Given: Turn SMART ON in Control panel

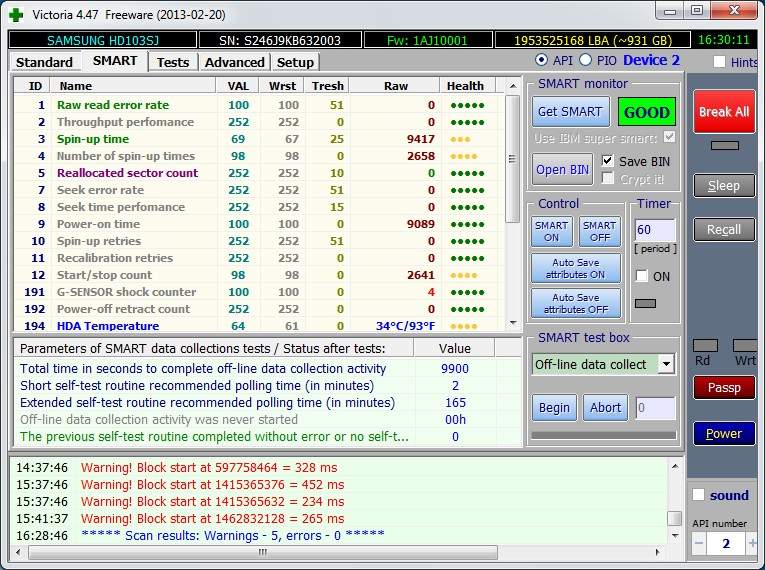Looking at the screenshot, I should 551,232.
